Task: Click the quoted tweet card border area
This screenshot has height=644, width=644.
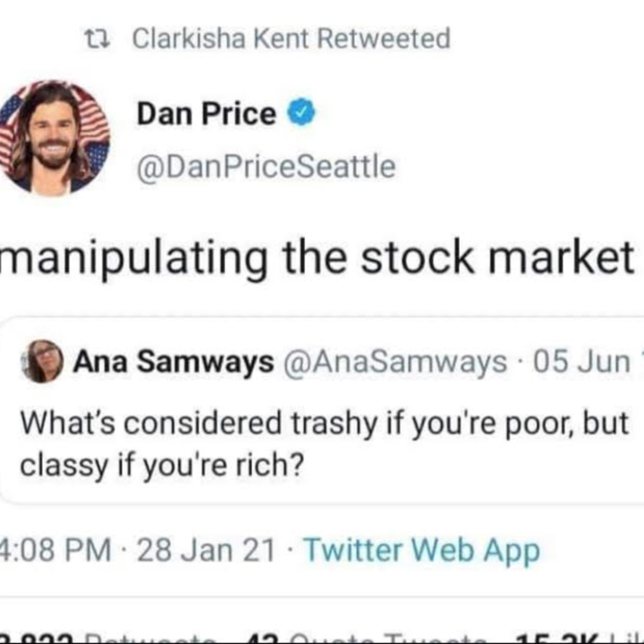Action: click(322, 410)
